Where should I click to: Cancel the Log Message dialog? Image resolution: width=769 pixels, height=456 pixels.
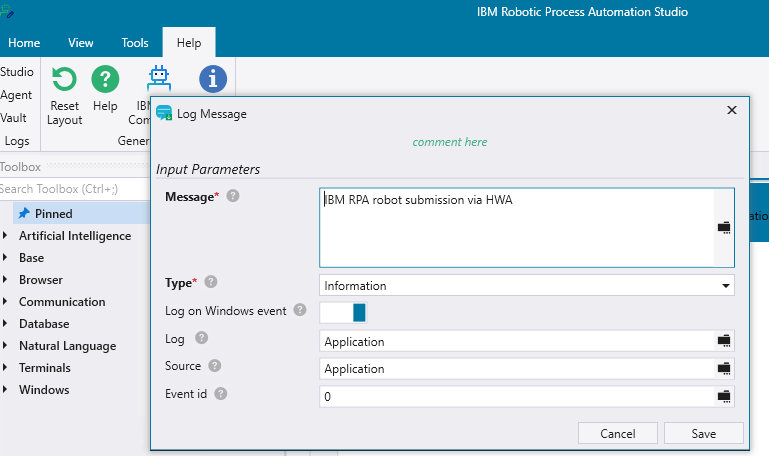click(617, 433)
